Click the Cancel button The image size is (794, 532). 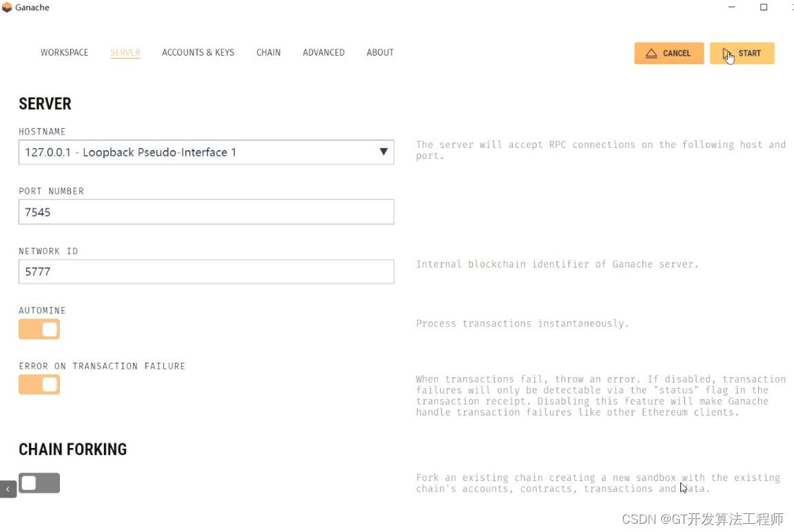coord(669,53)
